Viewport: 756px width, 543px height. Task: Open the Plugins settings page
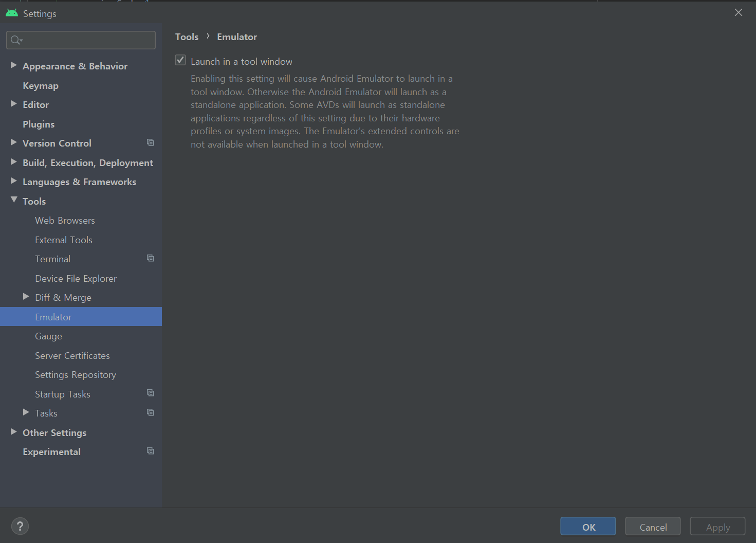39,124
